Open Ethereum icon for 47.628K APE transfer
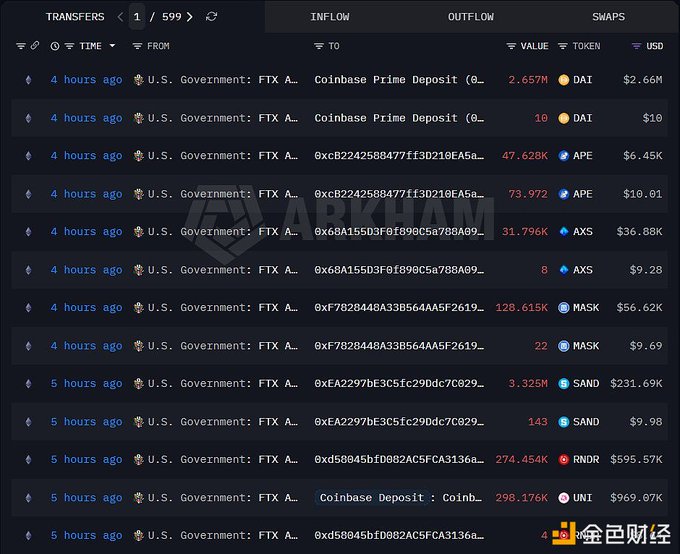 coord(28,156)
